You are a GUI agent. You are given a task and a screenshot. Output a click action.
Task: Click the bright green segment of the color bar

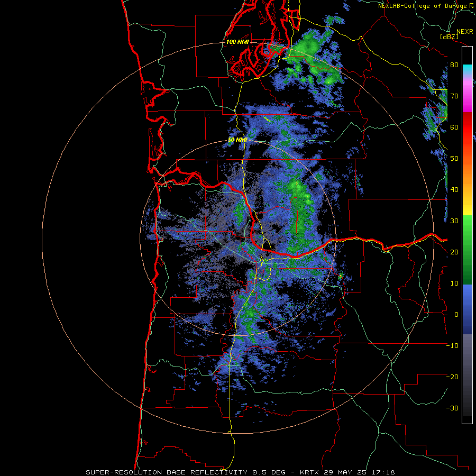[467, 226]
